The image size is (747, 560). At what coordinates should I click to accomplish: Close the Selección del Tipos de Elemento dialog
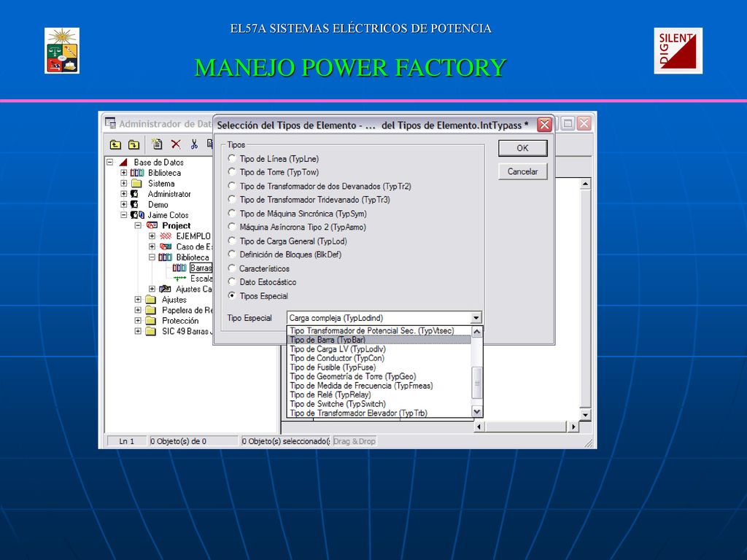[544, 125]
